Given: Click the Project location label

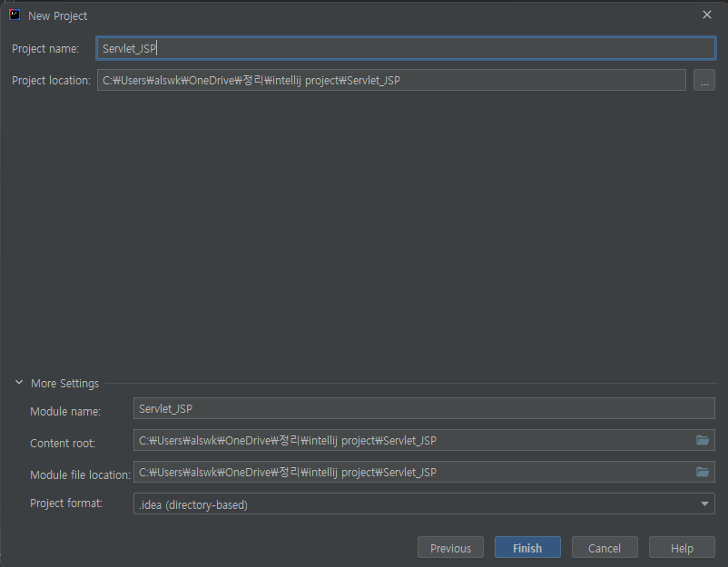Looking at the screenshot, I should [51, 80].
